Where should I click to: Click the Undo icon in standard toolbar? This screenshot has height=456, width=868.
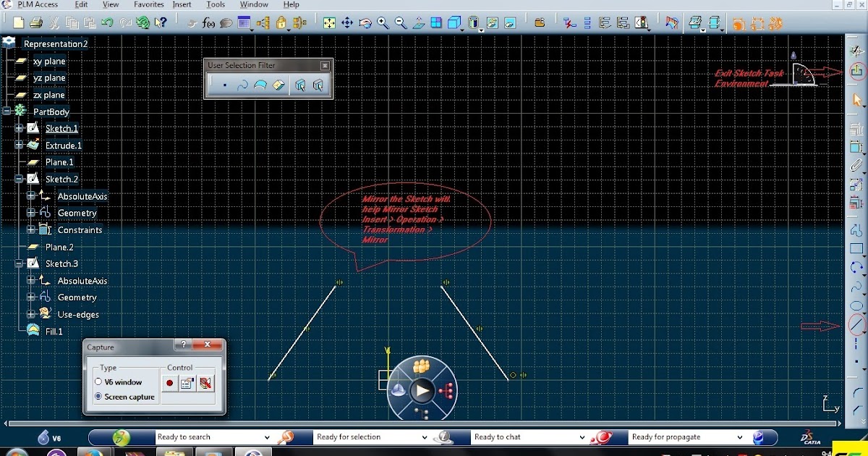coord(107,22)
